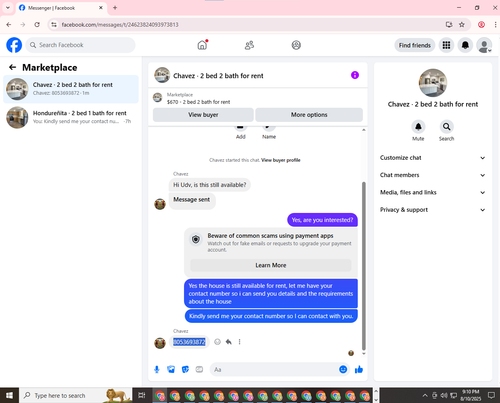Open the Chavez 2 bed 2 bath conversation
Image resolution: width=500 pixels, height=403 pixels.
pos(71,89)
